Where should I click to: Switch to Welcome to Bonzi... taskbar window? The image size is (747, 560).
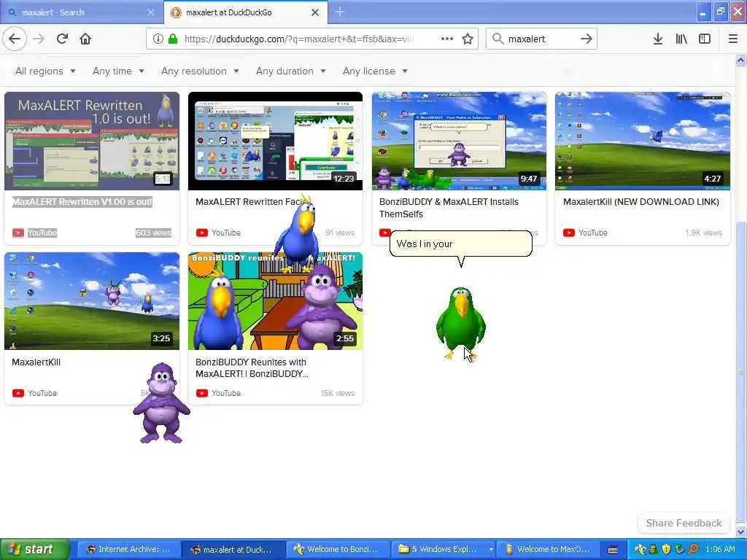338,550
